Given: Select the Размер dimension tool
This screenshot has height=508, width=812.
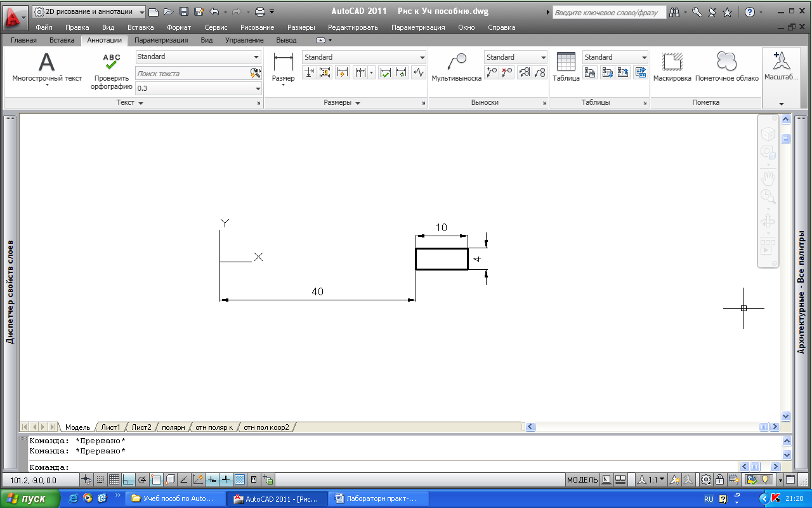Looking at the screenshot, I should coord(283,69).
